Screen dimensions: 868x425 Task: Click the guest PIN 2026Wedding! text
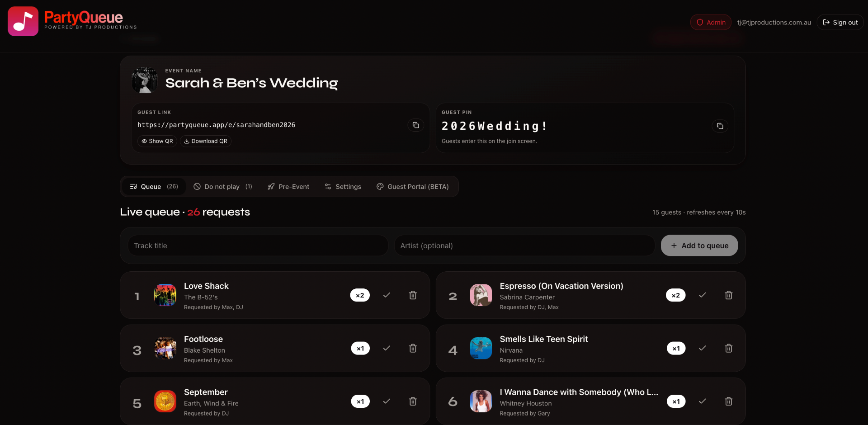(x=495, y=126)
